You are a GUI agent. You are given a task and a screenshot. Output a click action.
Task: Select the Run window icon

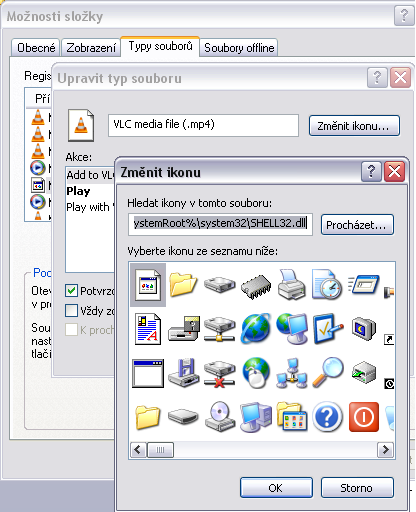tap(364, 284)
